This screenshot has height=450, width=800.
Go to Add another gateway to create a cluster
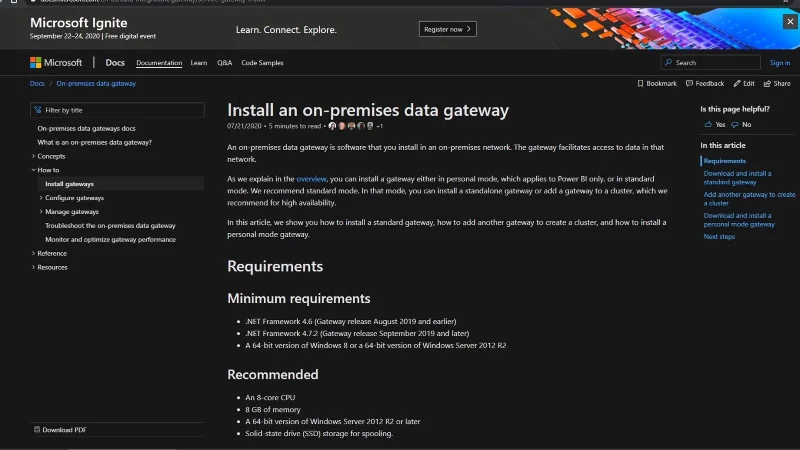[749, 198]
